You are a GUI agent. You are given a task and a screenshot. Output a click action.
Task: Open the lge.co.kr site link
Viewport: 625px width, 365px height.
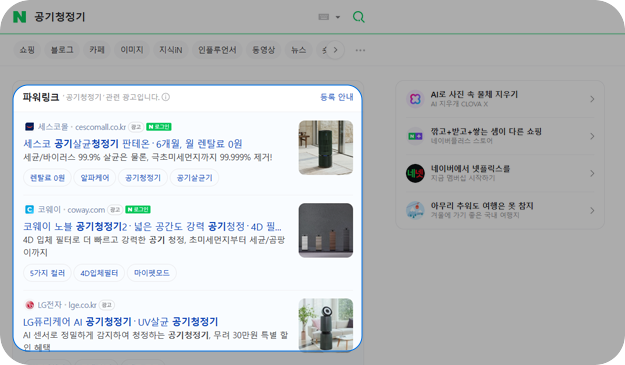pyautogui.click(x=82, y=305)
